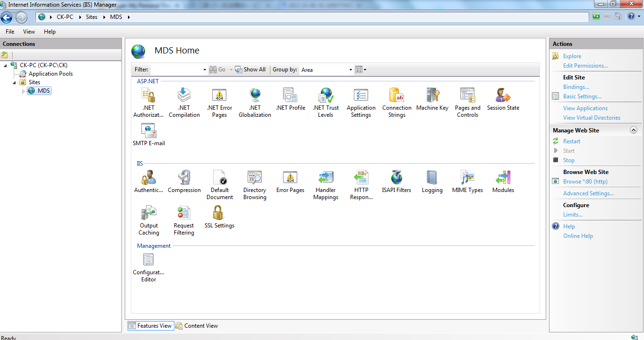644x340 pixels.
Task: Open MIME Types feature
Action: tap(468, 182)
